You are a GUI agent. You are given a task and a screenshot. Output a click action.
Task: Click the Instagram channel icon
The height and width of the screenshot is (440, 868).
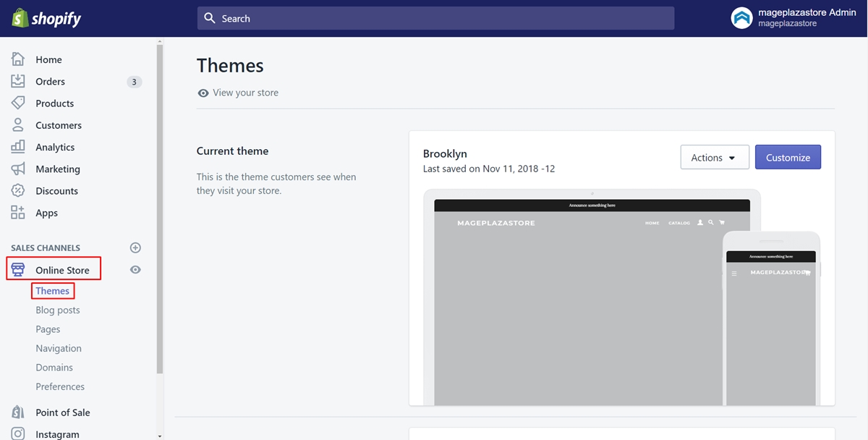(x=18, y=433)
